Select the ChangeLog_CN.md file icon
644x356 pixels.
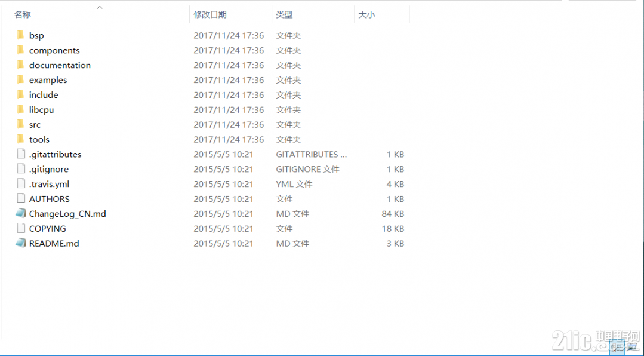(x=20, y=213)
